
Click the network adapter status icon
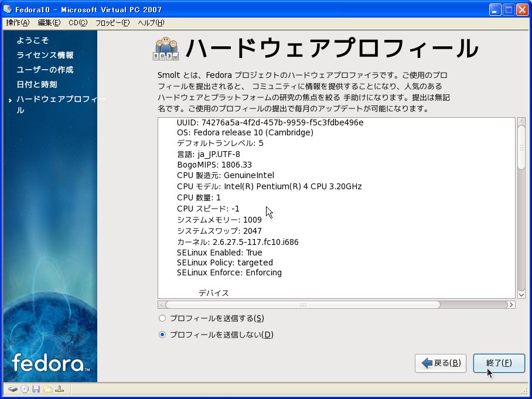pyautogui.click(x=59, y=389)
